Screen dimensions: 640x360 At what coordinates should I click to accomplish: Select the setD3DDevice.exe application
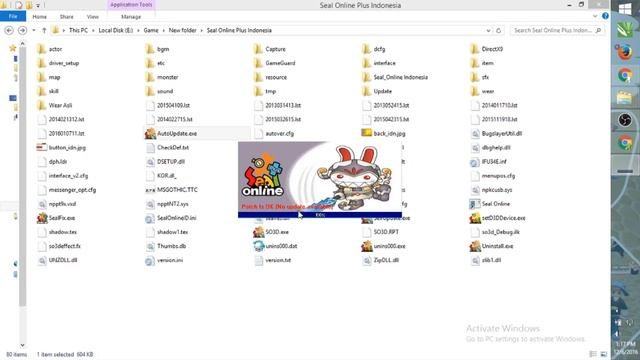click(x=498, y=218)
